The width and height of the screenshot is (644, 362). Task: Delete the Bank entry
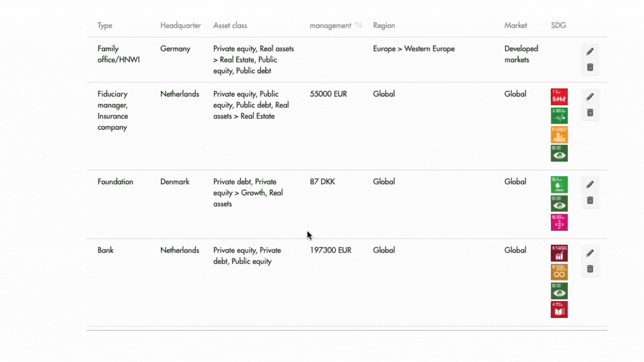pos(590,269)
